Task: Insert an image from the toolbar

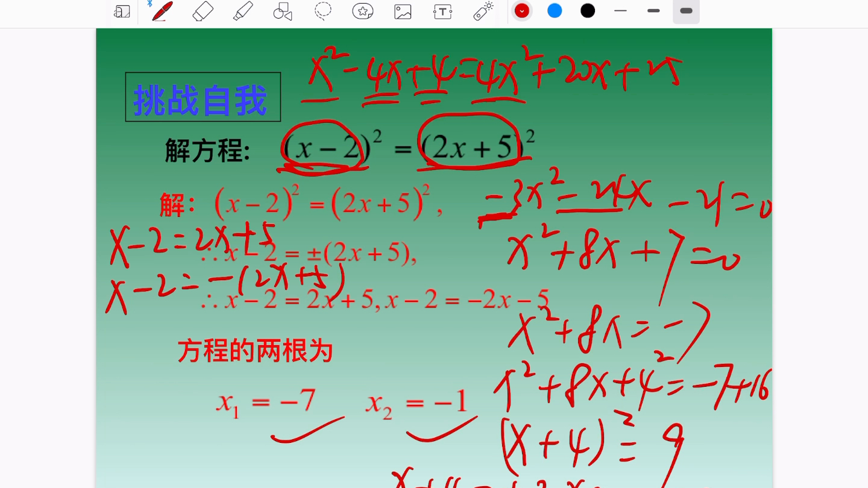Action: [403, 11]
